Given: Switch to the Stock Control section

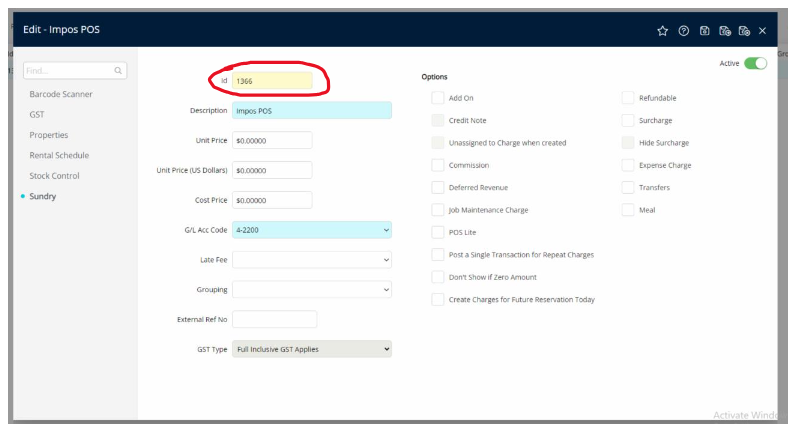Looking at the screenshot, I should pos(55,176).
